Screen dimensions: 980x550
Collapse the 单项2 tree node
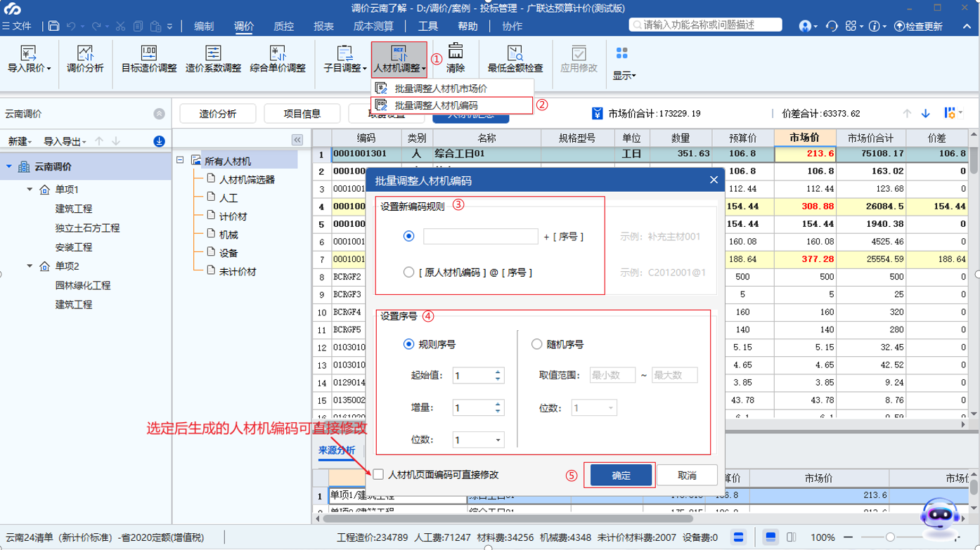click(x=30, y=266)
